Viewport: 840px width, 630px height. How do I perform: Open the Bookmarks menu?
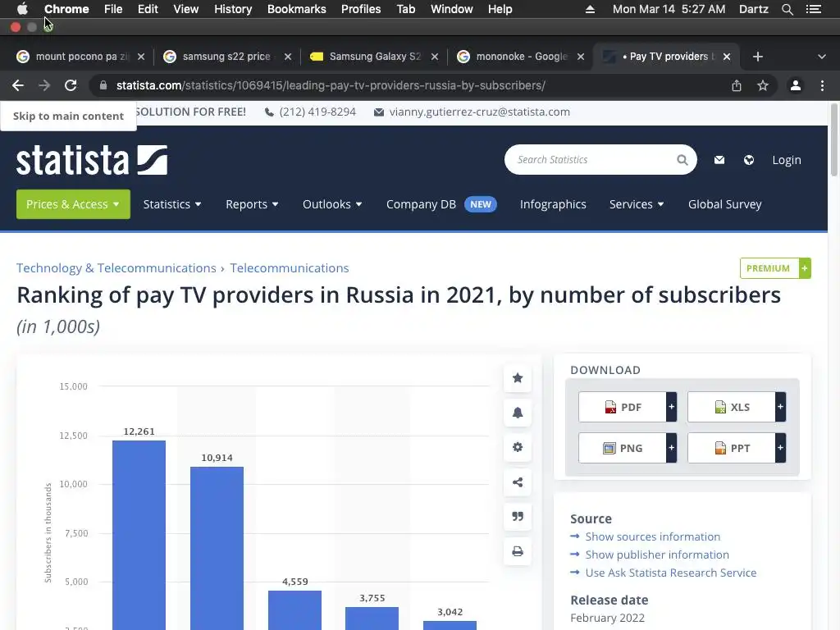297,9
